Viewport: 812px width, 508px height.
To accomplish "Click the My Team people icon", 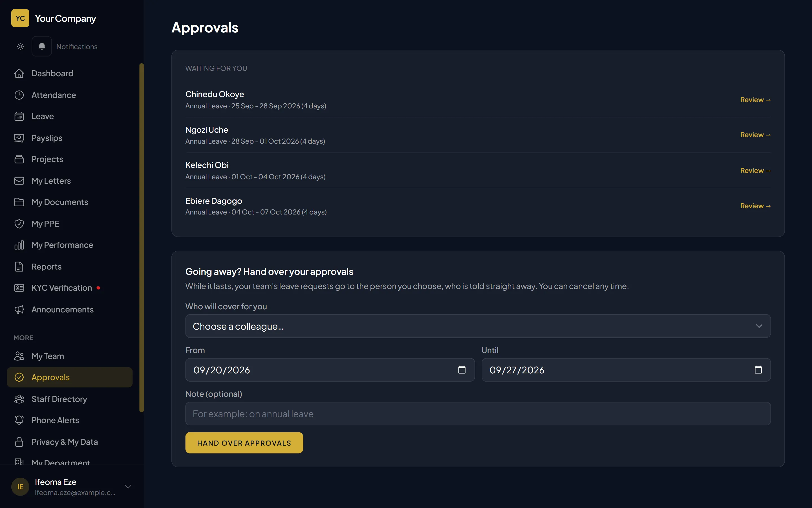I will point(19,356).
